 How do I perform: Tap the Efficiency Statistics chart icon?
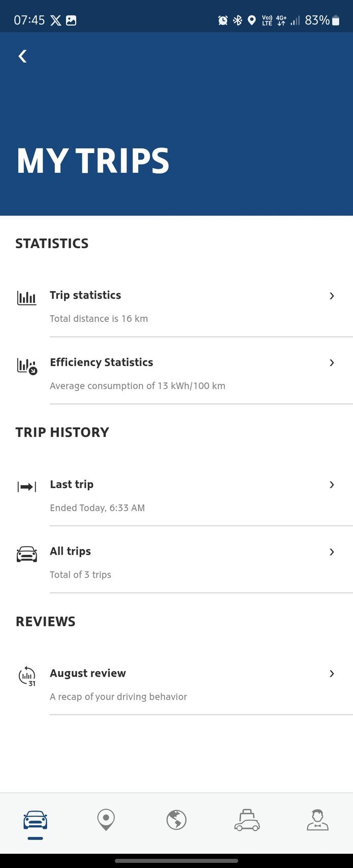tap(27, 366)
